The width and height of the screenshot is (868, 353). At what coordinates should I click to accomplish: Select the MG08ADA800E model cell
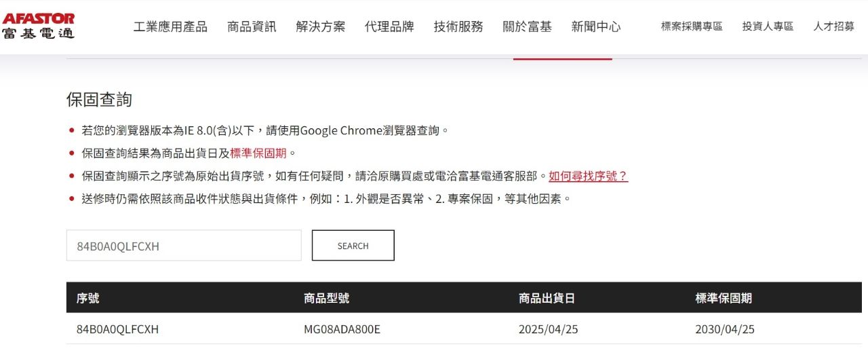(342, 329)
